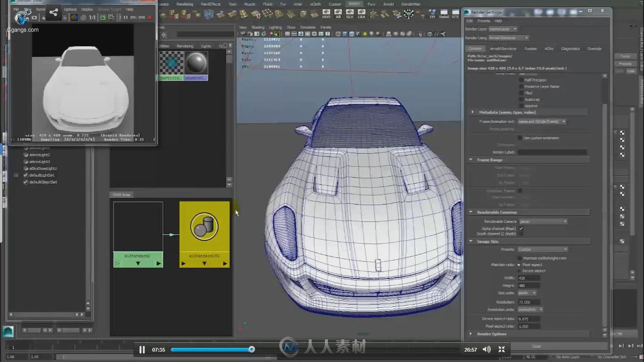Open the Resolution units dropdown
Image resolution: width=644 pixels, height=362 pixels.
(x=530, y=310)
